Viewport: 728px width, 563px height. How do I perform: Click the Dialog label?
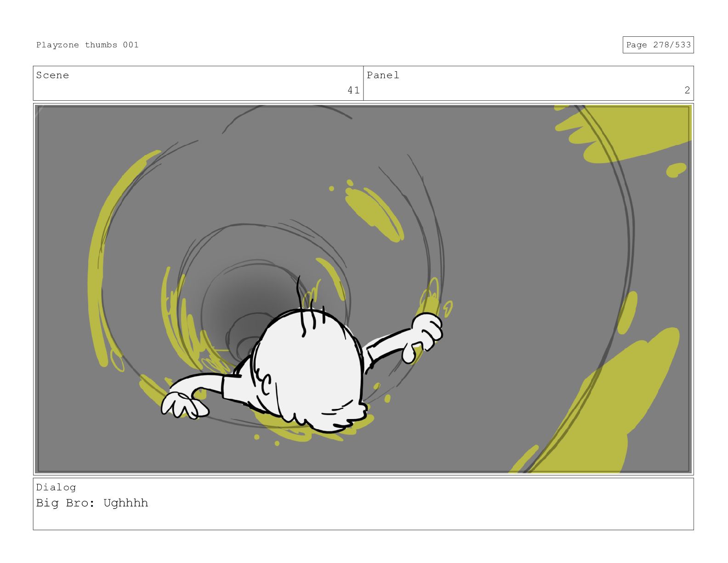point(56,488)
